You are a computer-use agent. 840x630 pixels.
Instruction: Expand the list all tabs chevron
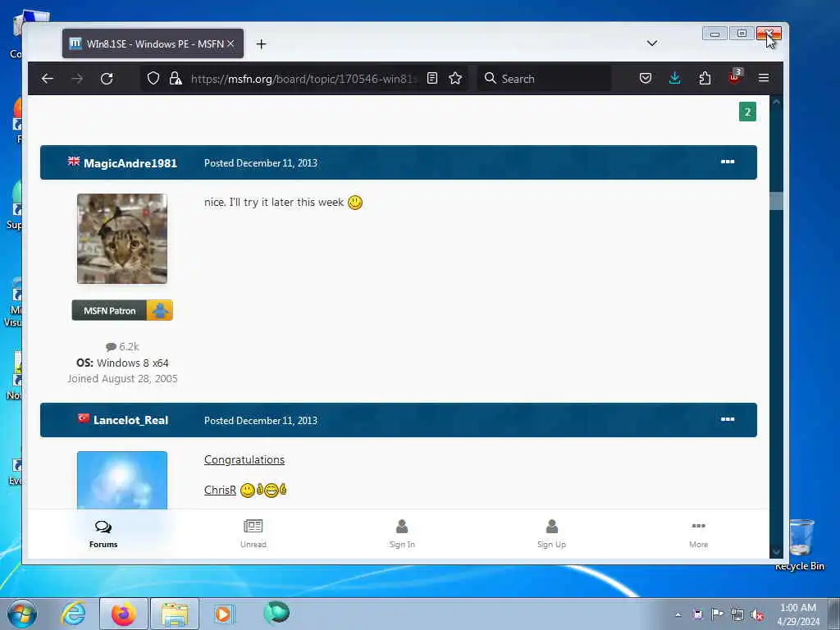pos(652,43)
